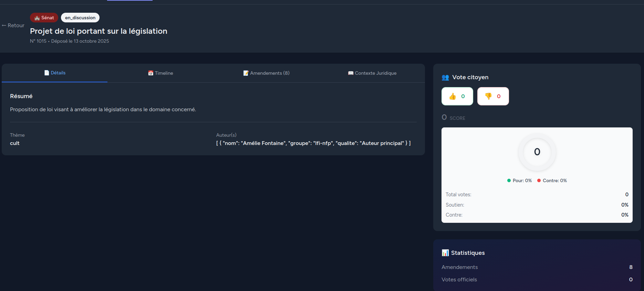Click the circular score gauge showing 0
The height and width of the screenshot is (291, 644).
point(537,152)
